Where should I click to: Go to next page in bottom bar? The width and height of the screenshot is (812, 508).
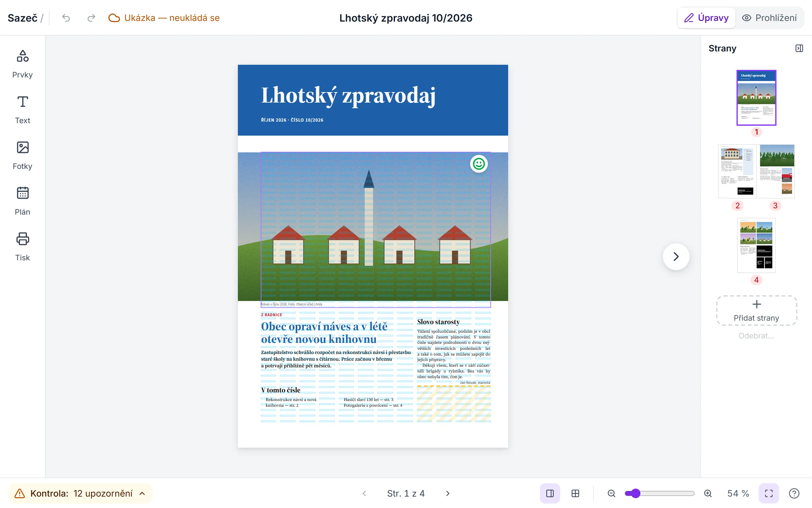pyautogui.click(x=448, y=493)
